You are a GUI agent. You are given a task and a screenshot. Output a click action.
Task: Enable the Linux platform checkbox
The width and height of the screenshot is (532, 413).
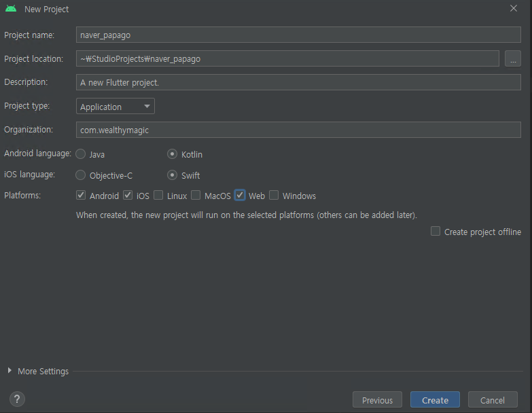click(x=158, y=196)
